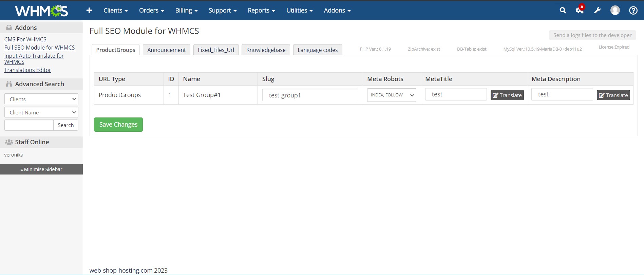Image resolution: width=644 pixels, height=275 pixels.
Task: Open the search magnifier icon
Action: click(x=563, y=11)
